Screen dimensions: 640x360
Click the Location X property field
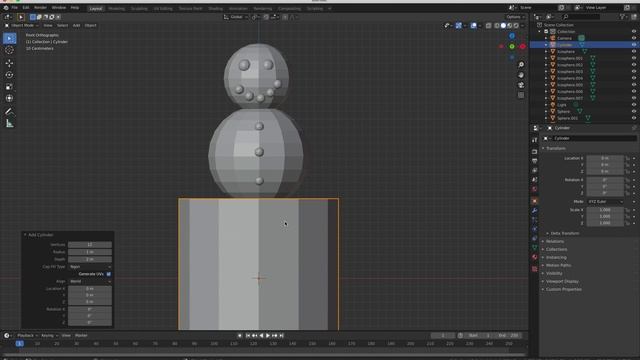tap(605, 158)
